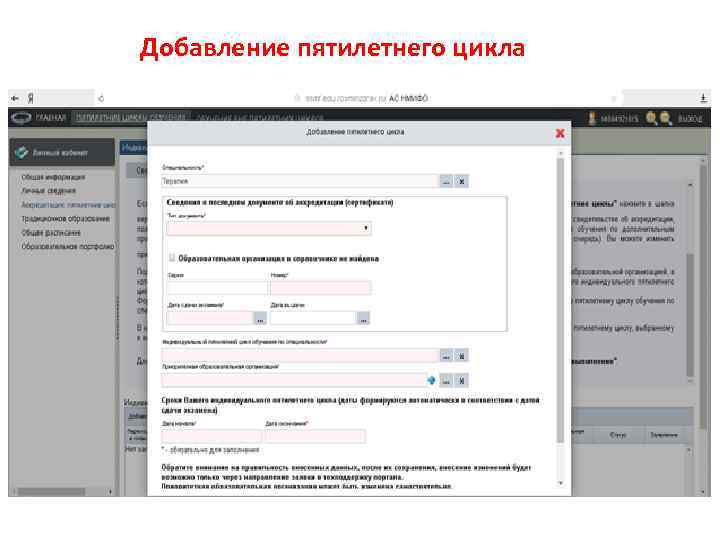Open browser downloads icon
720x540 pixels.
tap(703, 98)
